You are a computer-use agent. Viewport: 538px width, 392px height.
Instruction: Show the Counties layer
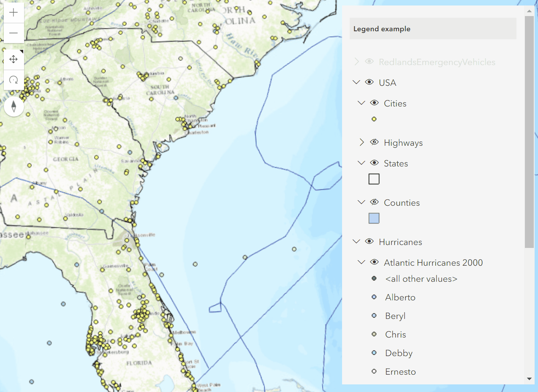point(374,202)
